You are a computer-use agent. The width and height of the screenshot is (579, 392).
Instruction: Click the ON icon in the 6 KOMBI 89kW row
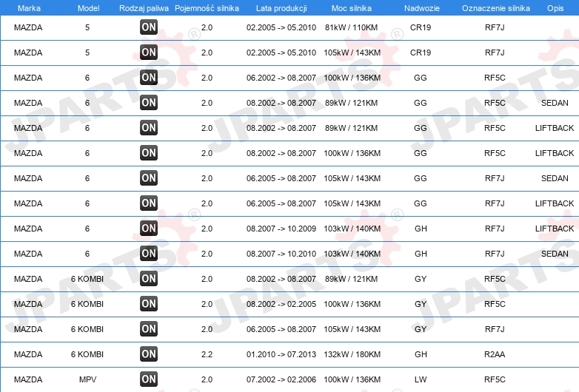149,278
